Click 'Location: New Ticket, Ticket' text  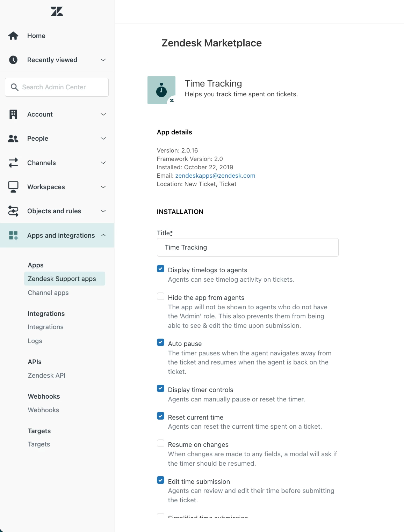[x=196, y=184]
